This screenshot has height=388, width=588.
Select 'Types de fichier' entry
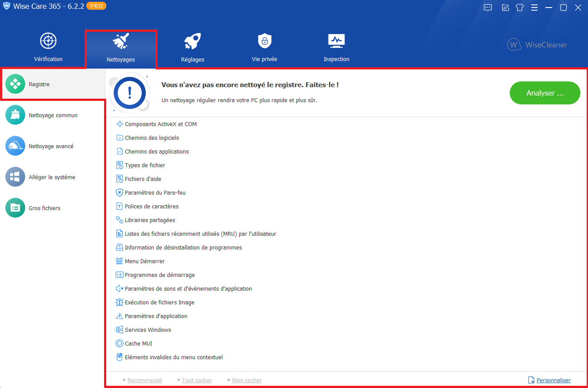[145, 165]
